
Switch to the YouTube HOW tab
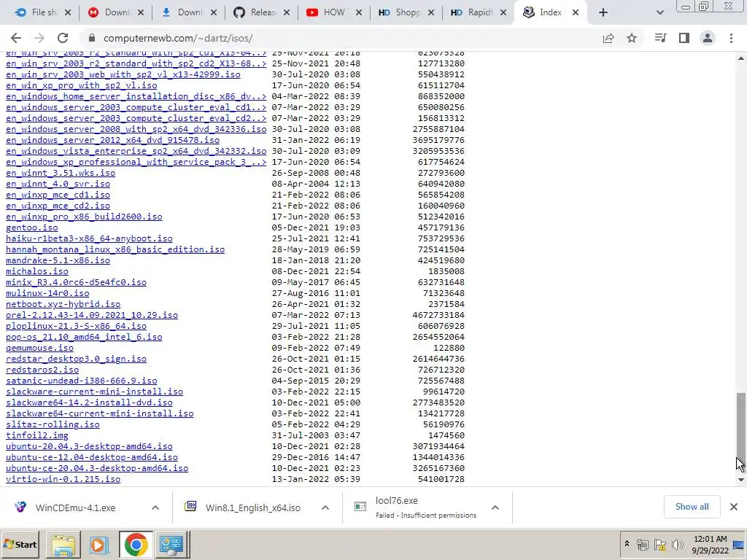click(x=334, y=13)
